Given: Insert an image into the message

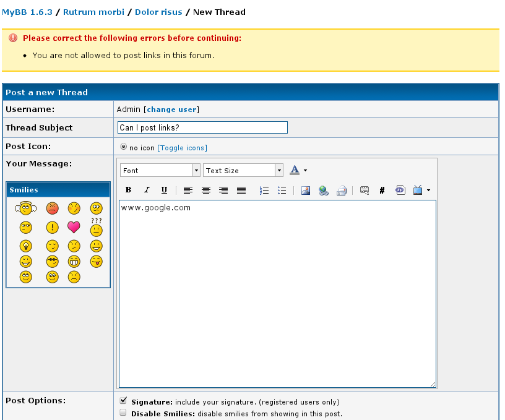Looking at the screenshot, I should point(306,191).
